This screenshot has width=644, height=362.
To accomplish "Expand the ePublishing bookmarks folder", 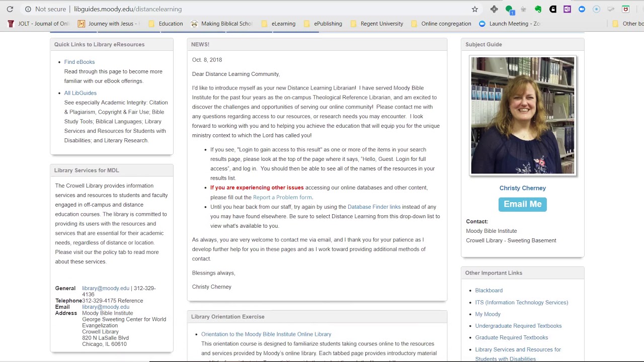I will pos(323,24).
